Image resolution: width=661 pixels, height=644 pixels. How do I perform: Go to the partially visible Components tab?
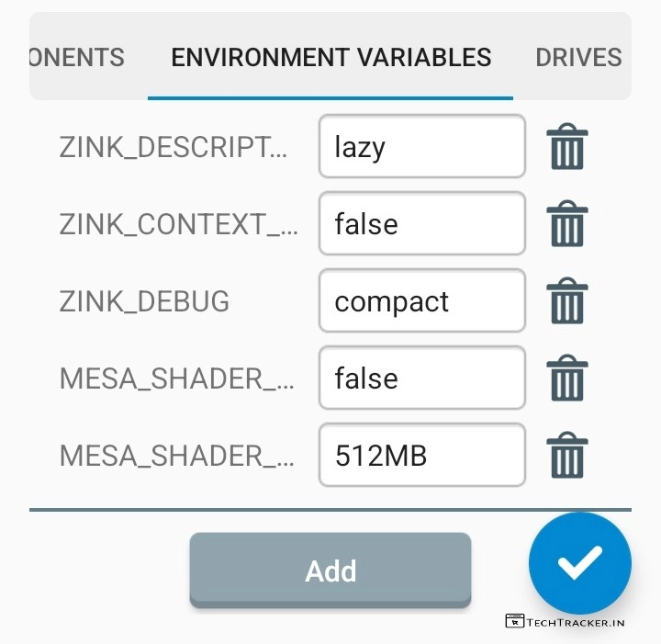pos(77,57)
